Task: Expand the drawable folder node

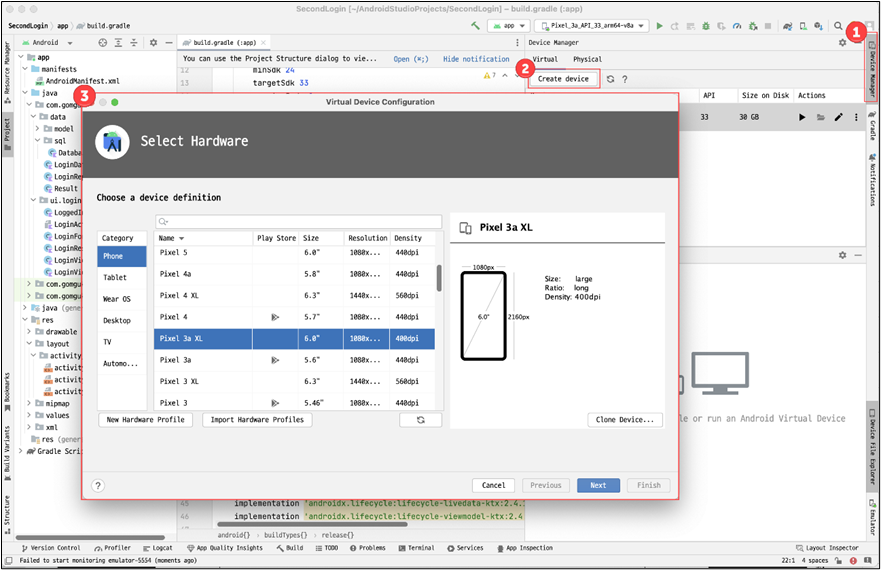Action: pos(29,332)
